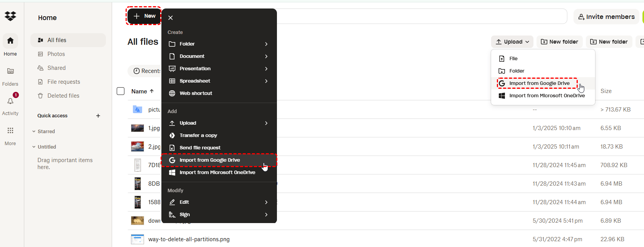Expand Spreadsheet submenu arrow
The image size is (644, 247).
coord(266,81)
